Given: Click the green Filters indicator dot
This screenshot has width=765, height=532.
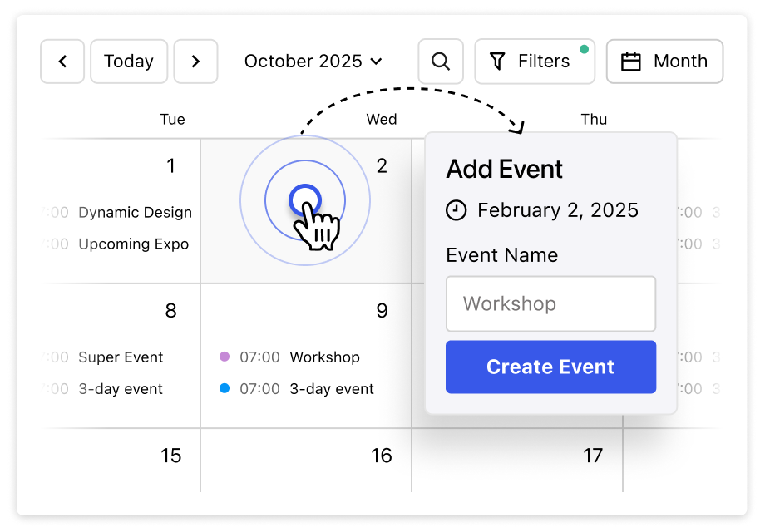Looking at the screenshot, I should click(x=584, y=49).
